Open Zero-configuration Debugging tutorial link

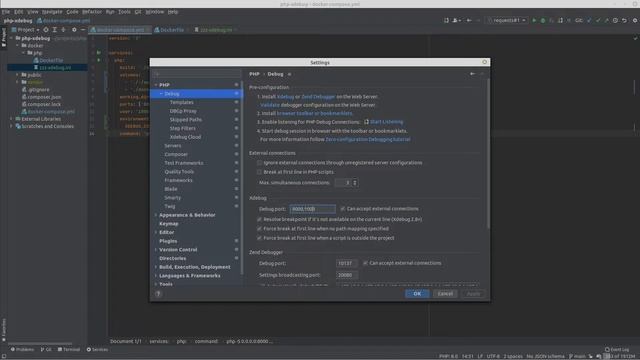pos(368,139)
